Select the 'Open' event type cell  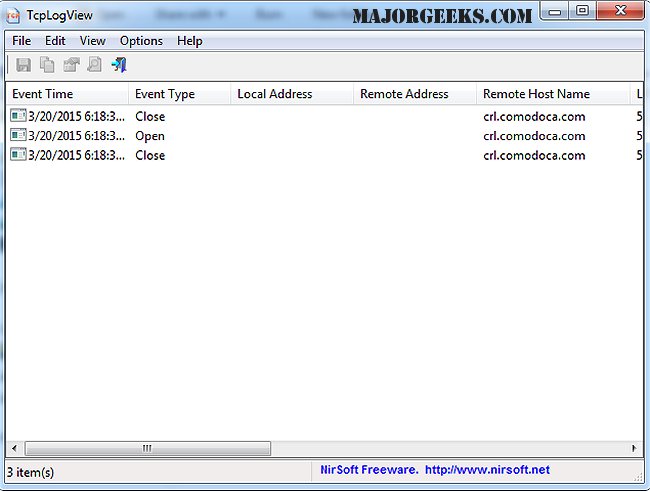pyautogui.click(x=150, y=136)
